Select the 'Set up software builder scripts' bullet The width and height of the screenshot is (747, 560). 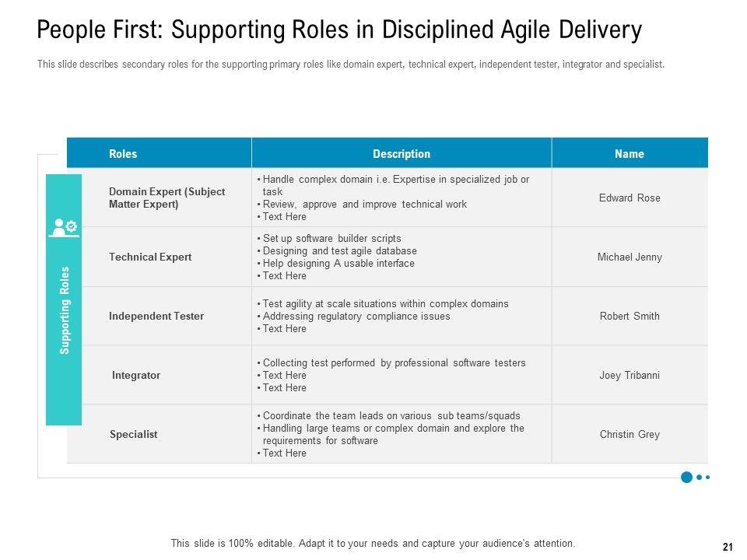click(331, 239)
